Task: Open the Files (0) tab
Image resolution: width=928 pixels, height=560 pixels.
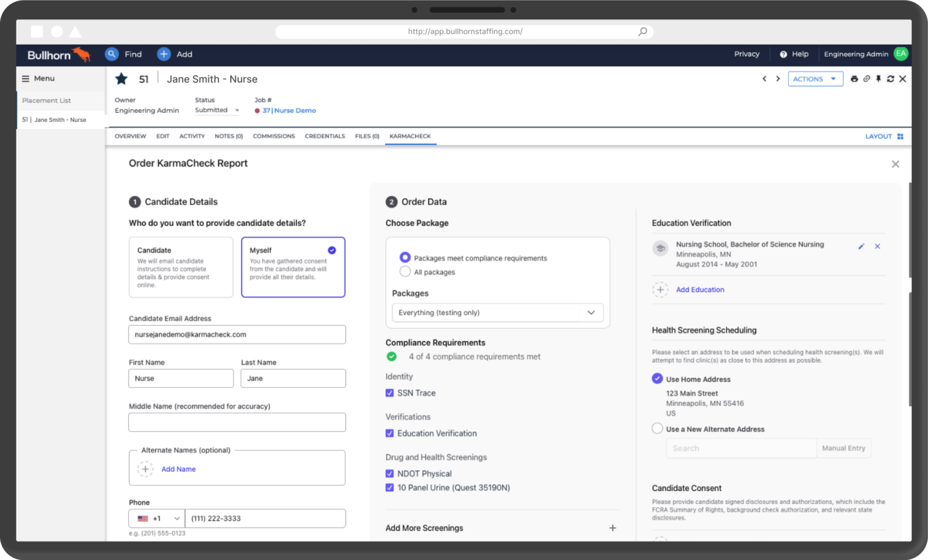Action: point(367,137)
